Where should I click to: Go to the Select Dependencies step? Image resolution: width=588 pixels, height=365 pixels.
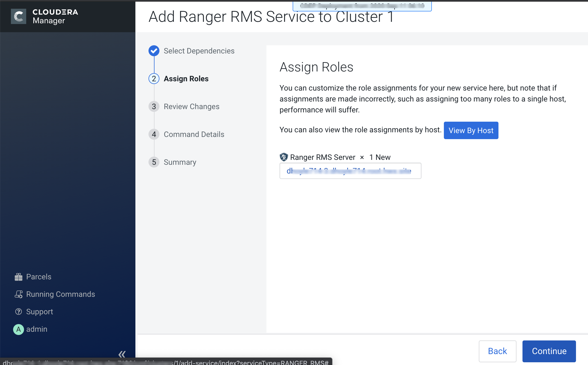[x=199, y=51]
